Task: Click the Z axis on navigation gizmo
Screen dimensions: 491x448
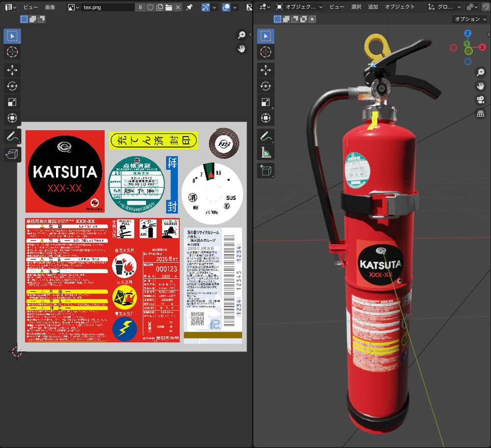Action: tap(468, 33)
